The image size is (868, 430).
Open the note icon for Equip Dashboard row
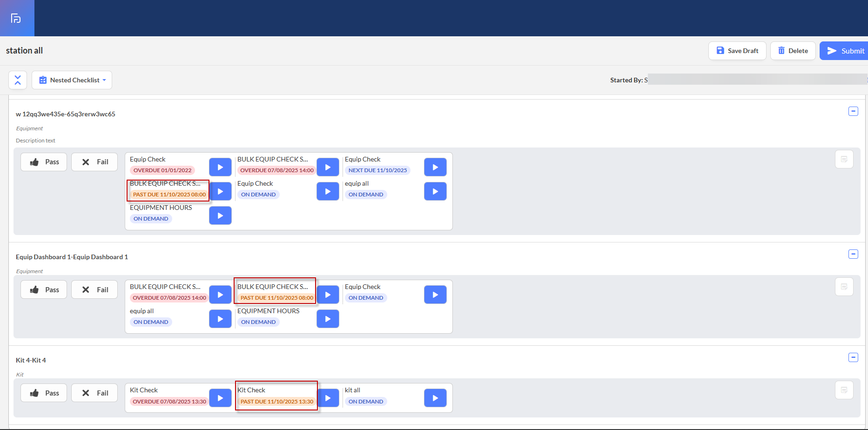(844, 287)
